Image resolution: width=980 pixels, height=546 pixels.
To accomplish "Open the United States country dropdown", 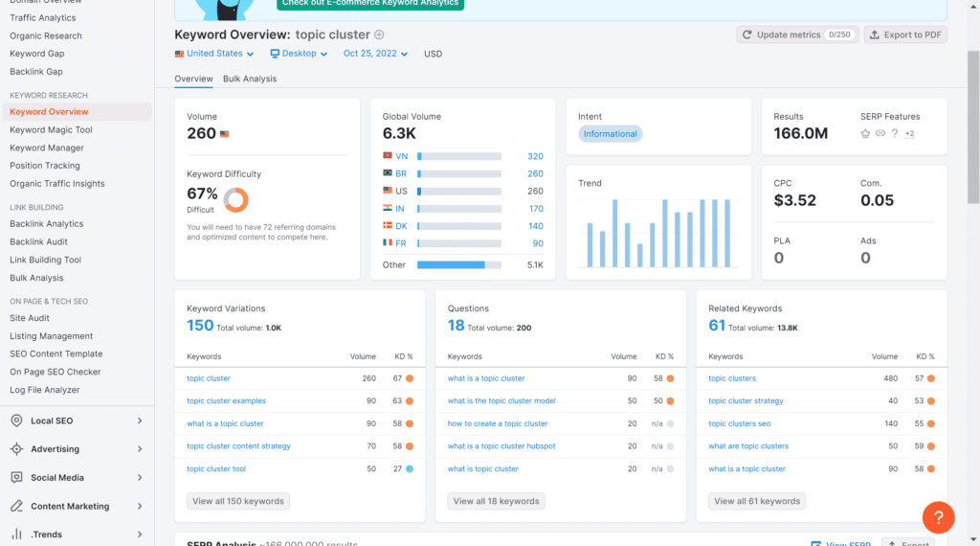I will [214, 54].
